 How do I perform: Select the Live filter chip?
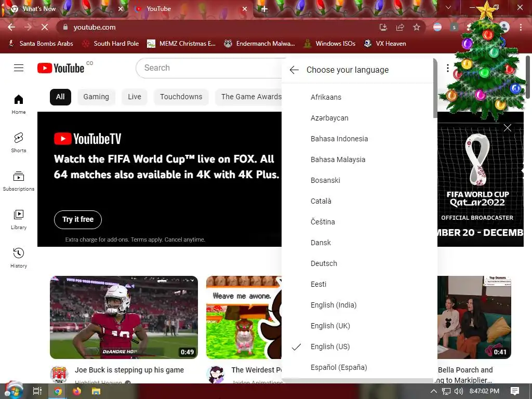click(135, 97)
